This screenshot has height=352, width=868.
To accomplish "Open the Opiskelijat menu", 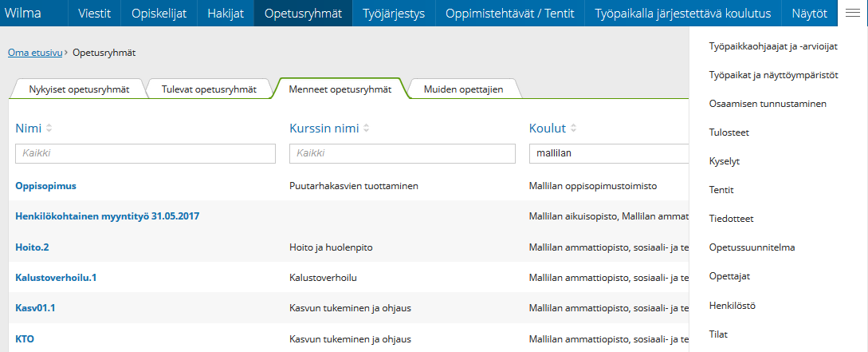I will click(159, 14).
